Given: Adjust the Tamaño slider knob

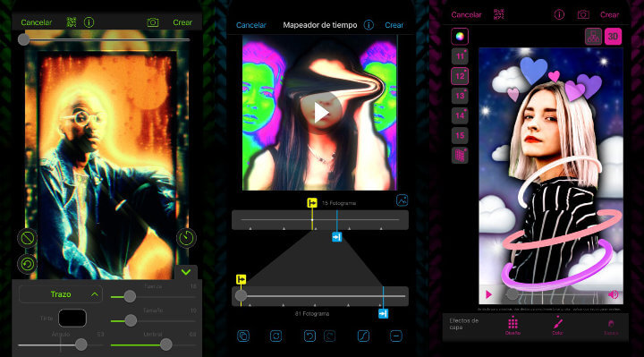Looking at the screenshot, I should 131,320.
